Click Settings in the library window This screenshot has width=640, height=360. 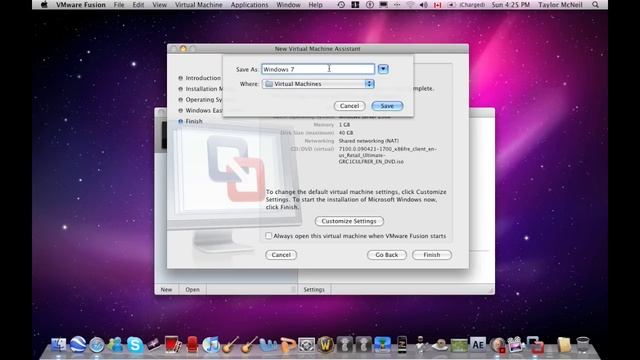[314, 289]
